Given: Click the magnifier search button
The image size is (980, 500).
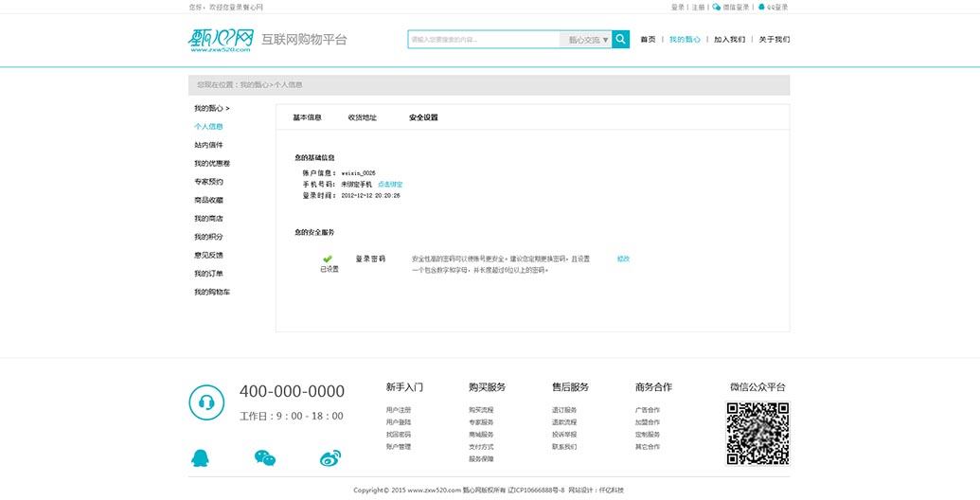Looking at the screenshot, I should coord(620,40).
